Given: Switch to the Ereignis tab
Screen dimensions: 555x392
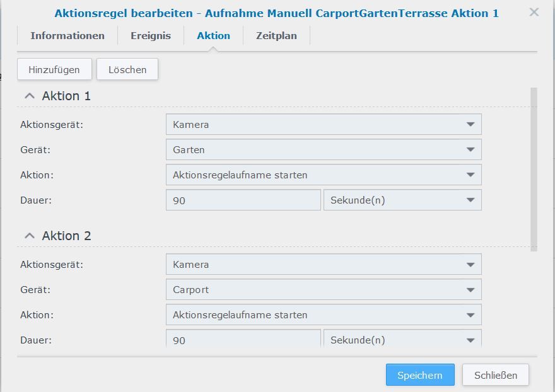Looking at the screenshot, I should 151,36.
